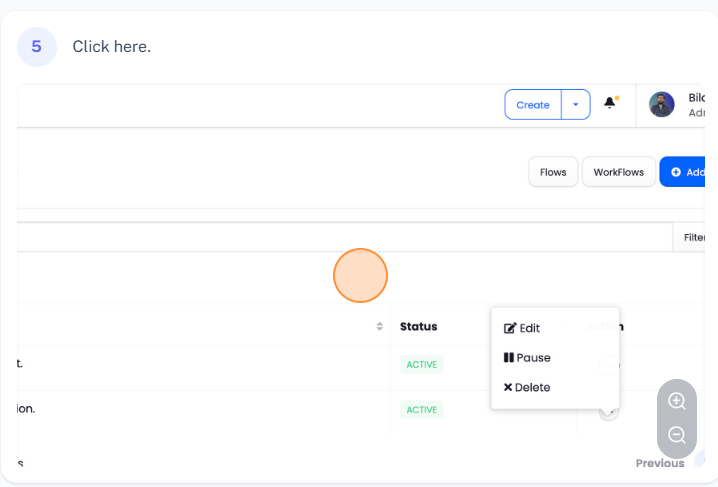Choose Pause from the context menu
Viewport: 718px width, 487px height.
click(527, 358)
